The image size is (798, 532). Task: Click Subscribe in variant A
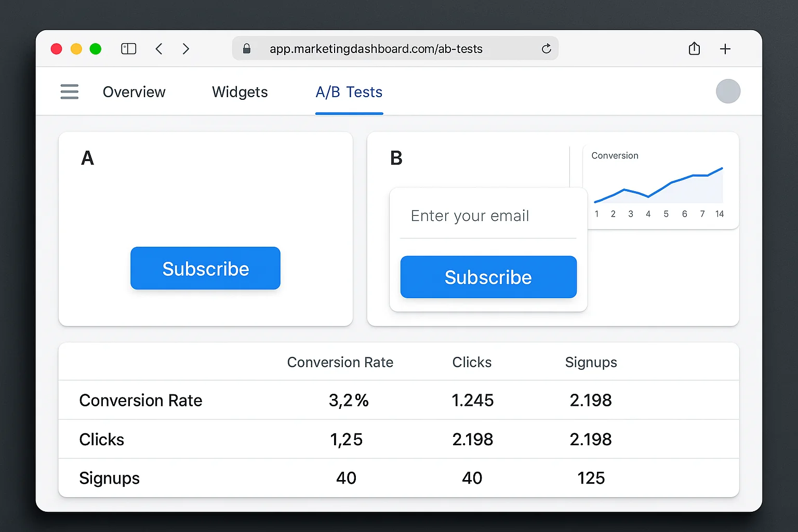click(x=205, y=268)
